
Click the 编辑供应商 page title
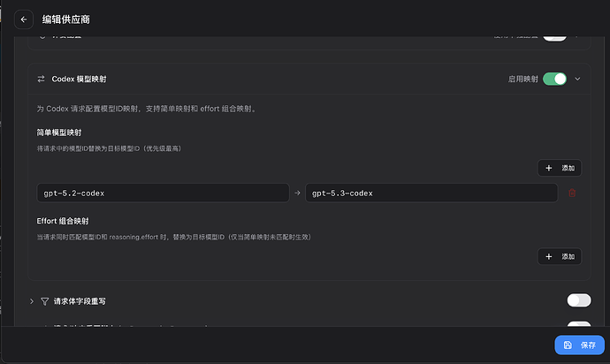pyautogui.click(x=66, y=19)
